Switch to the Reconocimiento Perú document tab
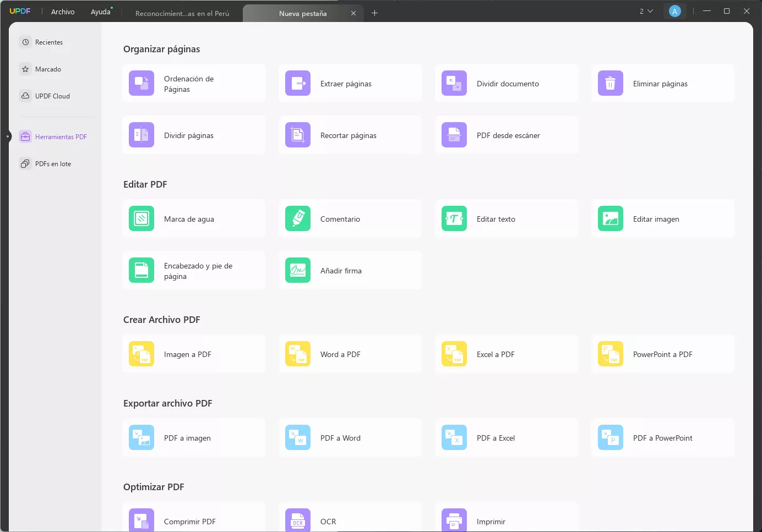The width and height of the screenshot is (762, 532). [x=182, y=13]
